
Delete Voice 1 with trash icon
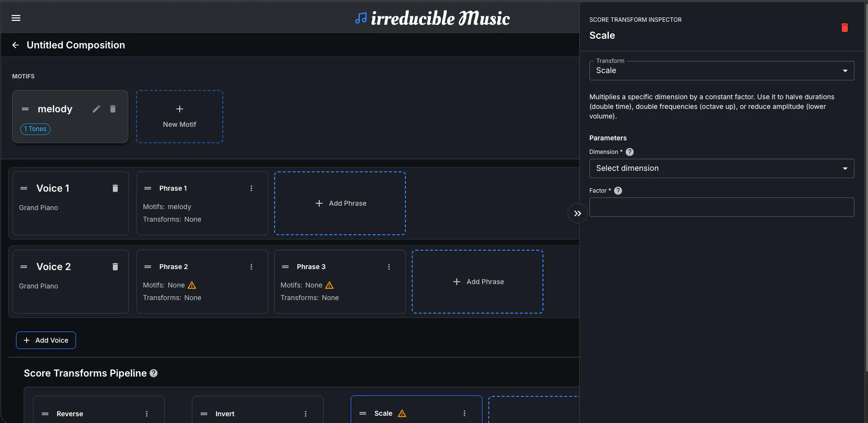(x=115, y=188)
